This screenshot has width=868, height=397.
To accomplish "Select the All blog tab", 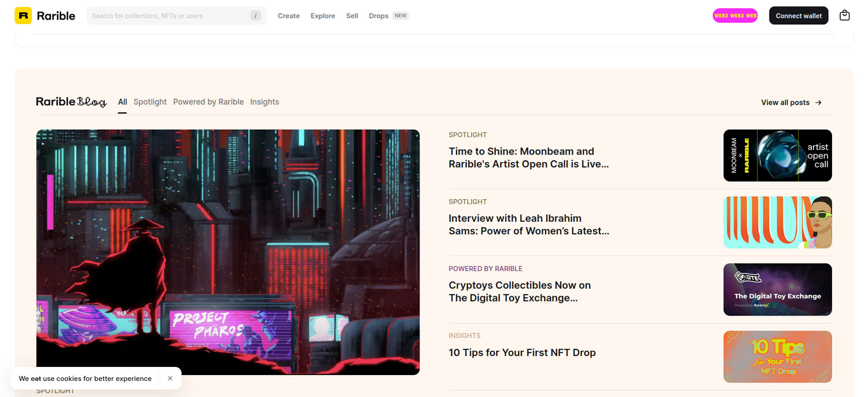I will (x=123, y=102).
